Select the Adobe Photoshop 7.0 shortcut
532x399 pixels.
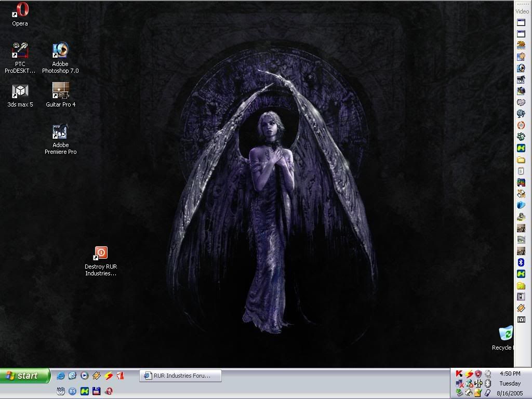pos(60,58)
